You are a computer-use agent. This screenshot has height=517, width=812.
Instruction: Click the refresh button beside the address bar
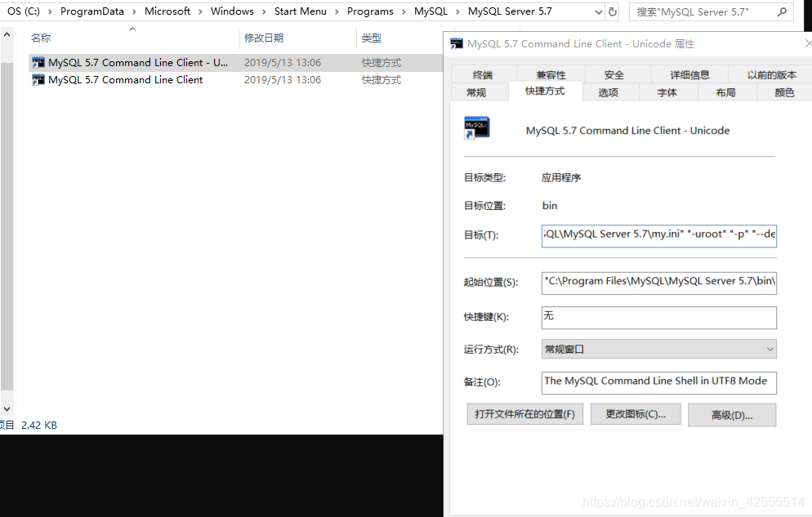click(x=613, y=11)
